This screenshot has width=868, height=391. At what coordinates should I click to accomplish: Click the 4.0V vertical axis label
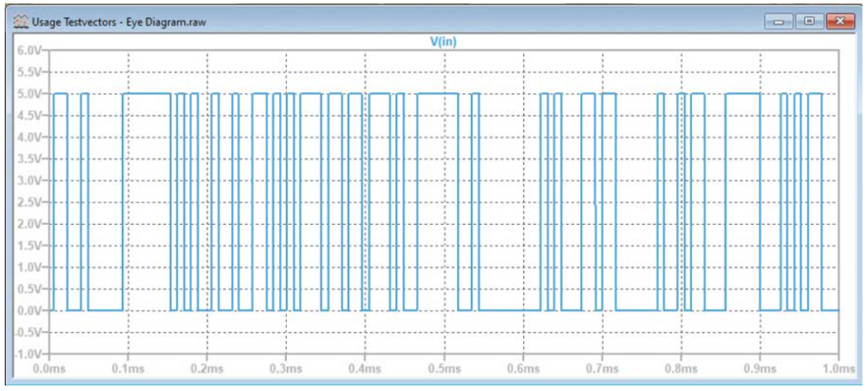31,137
